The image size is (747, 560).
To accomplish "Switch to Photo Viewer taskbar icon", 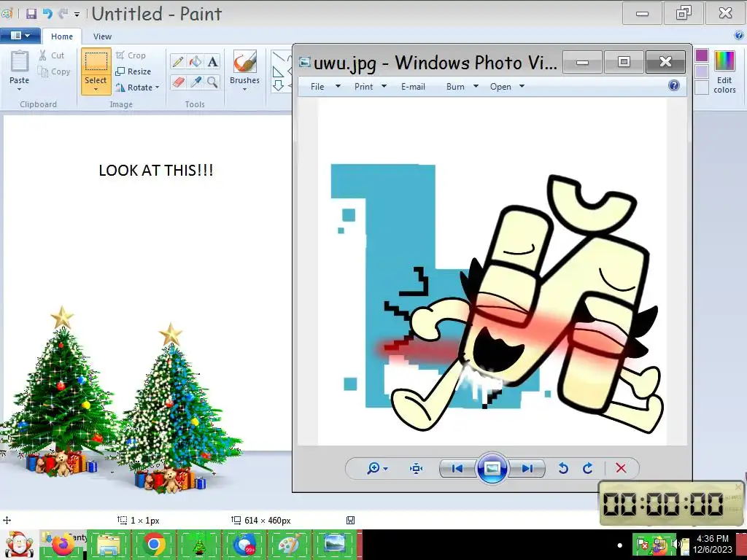I will (334, 545).
